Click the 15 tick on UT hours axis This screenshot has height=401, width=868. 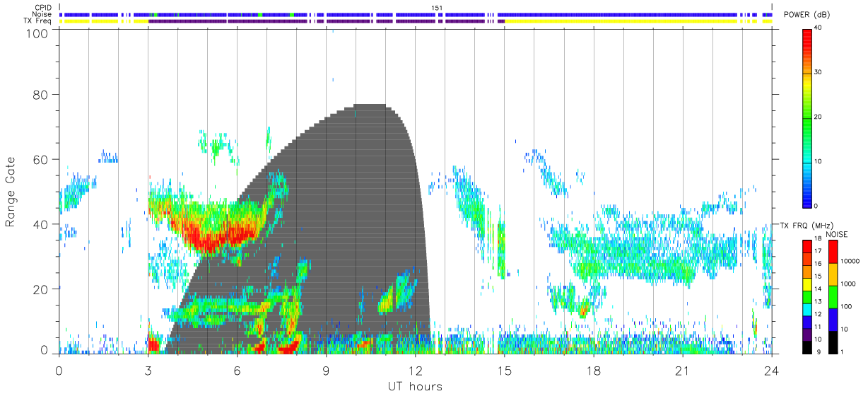[504, 371]
